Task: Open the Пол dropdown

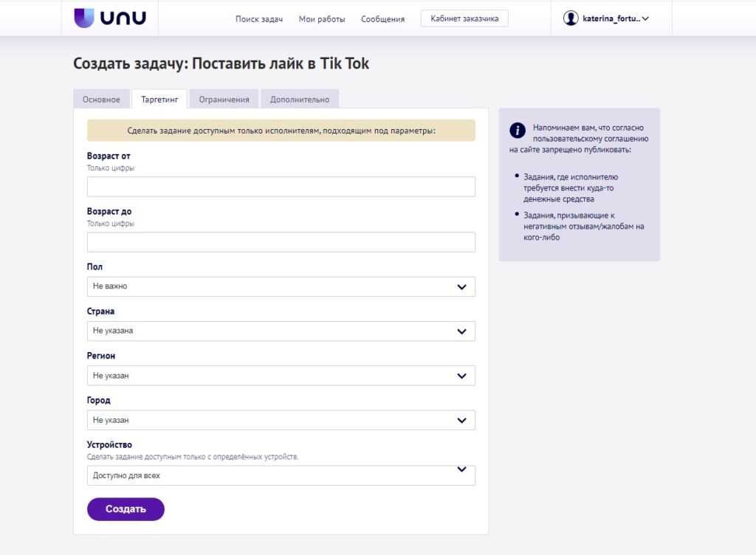Action: tap(281, 286)
